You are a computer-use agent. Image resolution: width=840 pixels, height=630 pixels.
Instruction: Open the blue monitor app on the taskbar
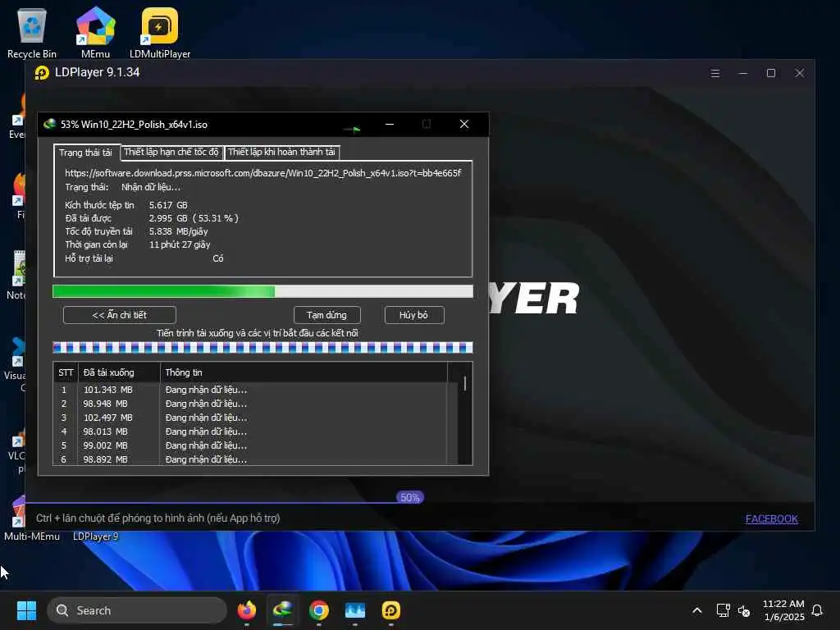tap(354, 610)
